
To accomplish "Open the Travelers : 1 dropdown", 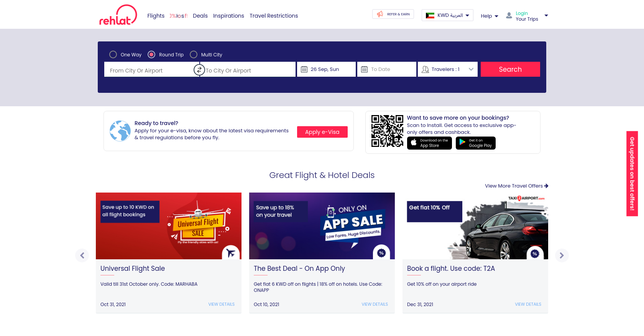I will [x=448, y=69].
